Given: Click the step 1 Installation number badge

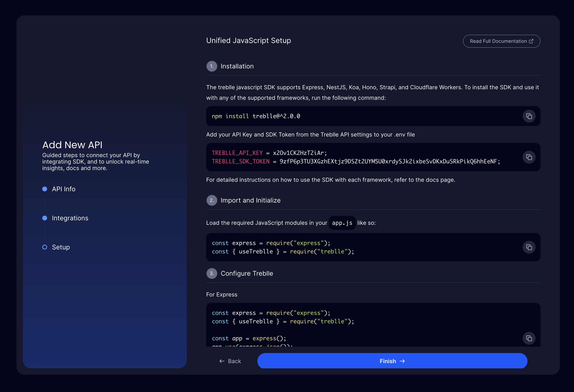Looking at the screenshot, I should coord(212,66).
